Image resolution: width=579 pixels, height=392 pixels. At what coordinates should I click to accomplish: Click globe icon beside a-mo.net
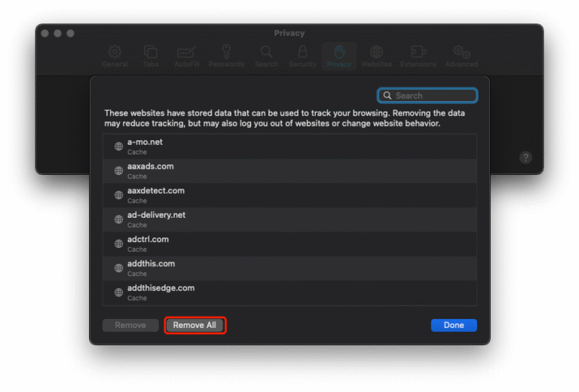click(x=118, y=146)
